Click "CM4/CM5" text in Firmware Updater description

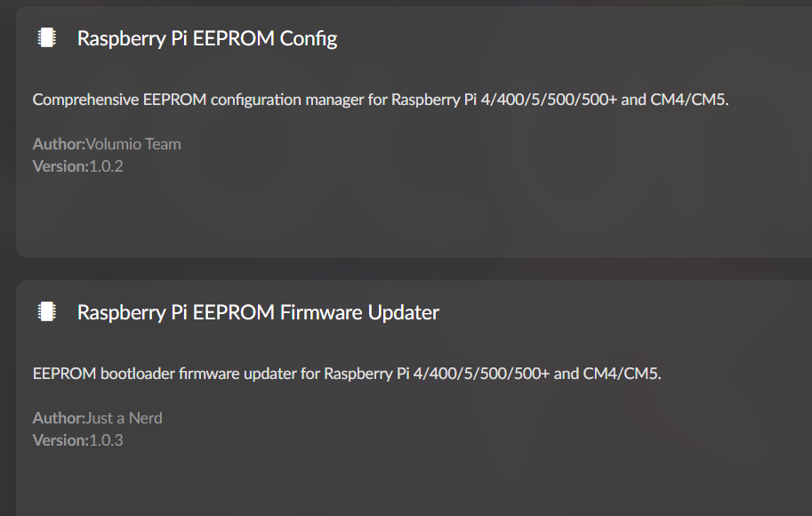(x=621, y=374)
